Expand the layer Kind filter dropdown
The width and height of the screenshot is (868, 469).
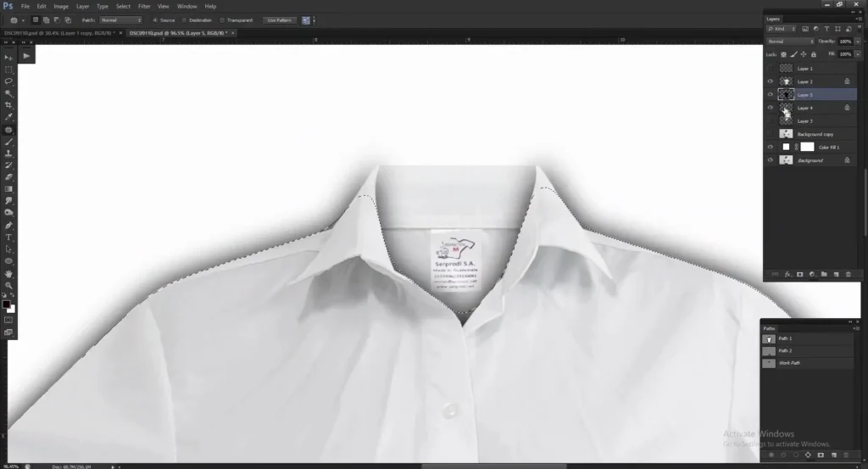pyautogui.click(x=783, y=29)
